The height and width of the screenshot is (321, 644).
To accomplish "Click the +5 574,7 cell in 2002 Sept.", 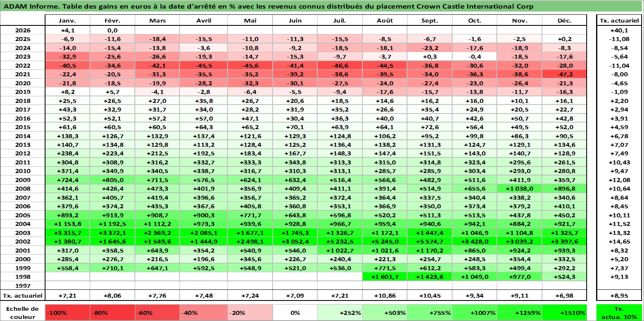I will (430, 241).
